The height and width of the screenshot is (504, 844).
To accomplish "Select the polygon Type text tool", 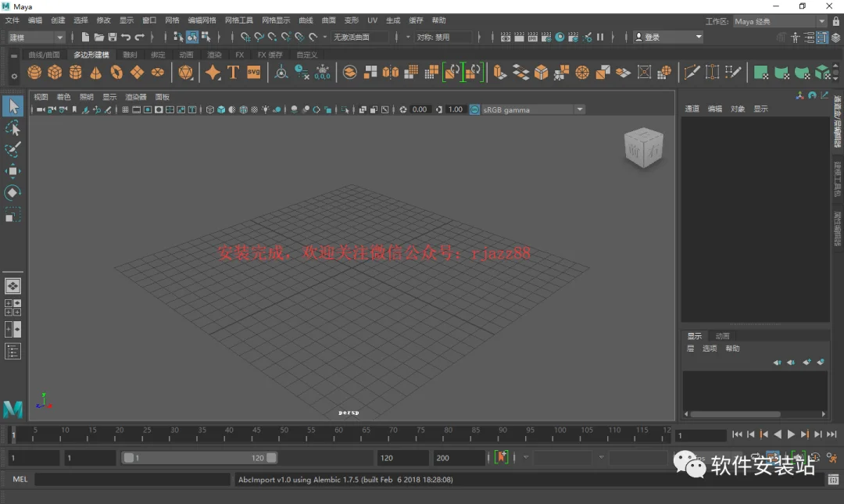I will [233, 72].
